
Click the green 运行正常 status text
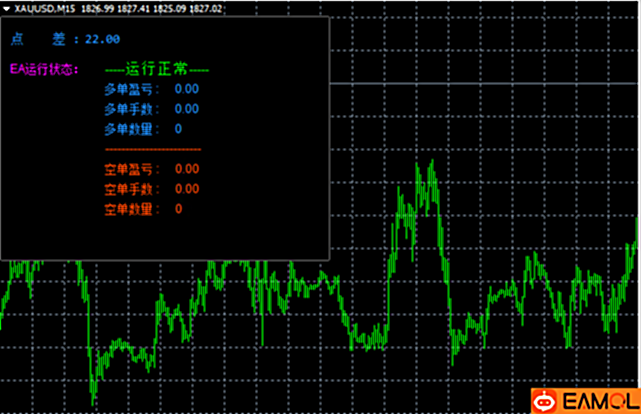tap(157, 70)
